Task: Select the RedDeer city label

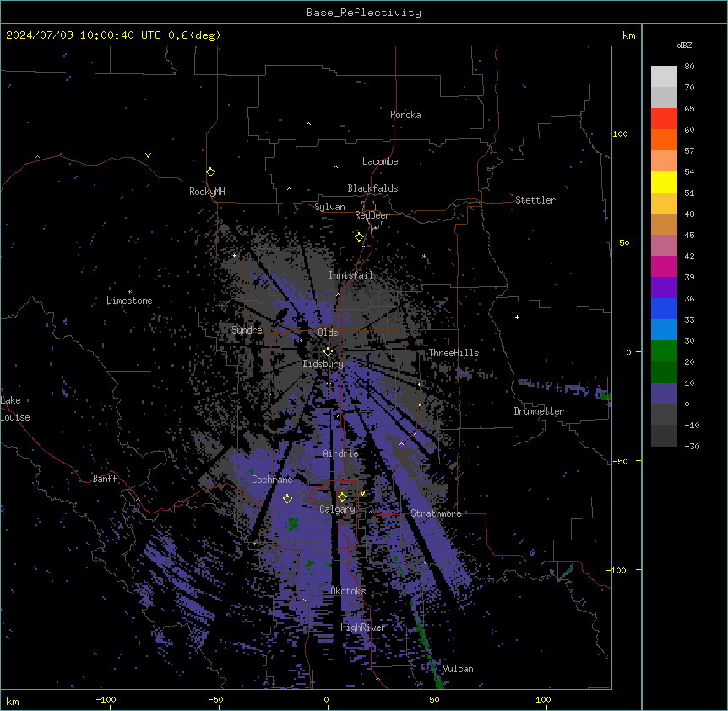Action: (x=372, y=215)
